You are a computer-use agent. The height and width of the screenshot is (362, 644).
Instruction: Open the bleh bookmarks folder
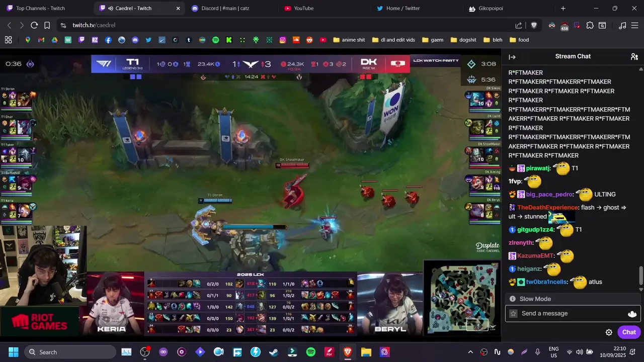tap(493, 40)
